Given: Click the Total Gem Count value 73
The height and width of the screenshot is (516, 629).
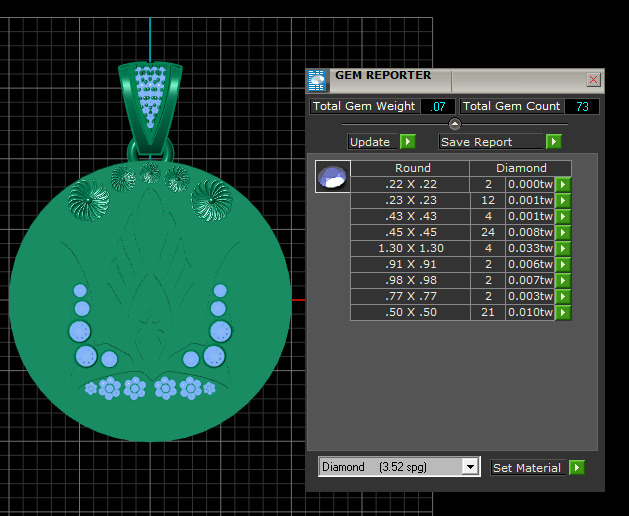Looking at the screenshot, I should 582,107.
